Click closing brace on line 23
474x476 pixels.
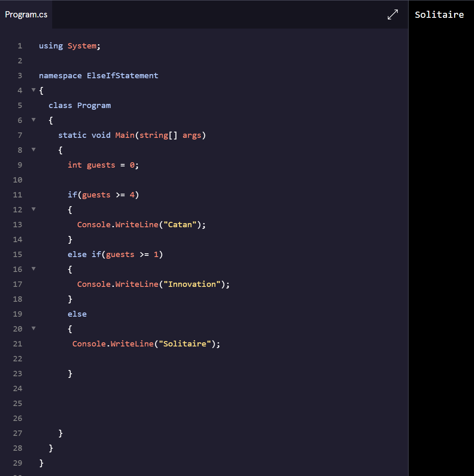[x=70, y=373]
